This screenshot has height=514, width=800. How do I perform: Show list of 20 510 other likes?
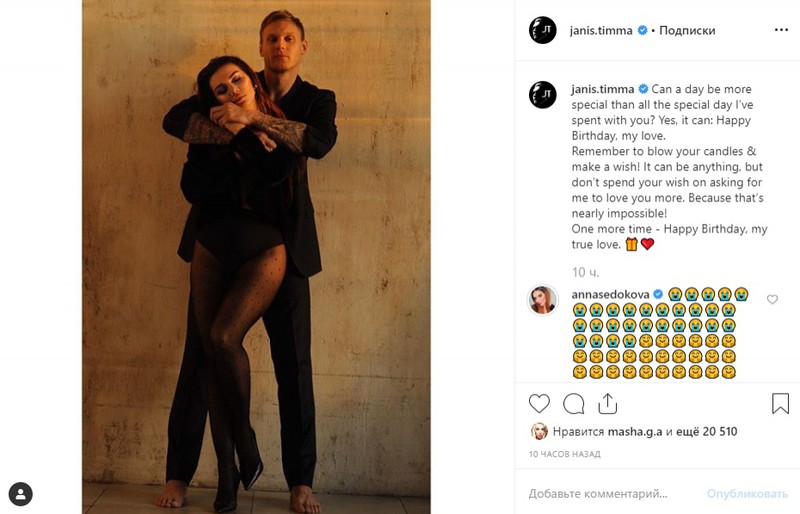[703, 432]
